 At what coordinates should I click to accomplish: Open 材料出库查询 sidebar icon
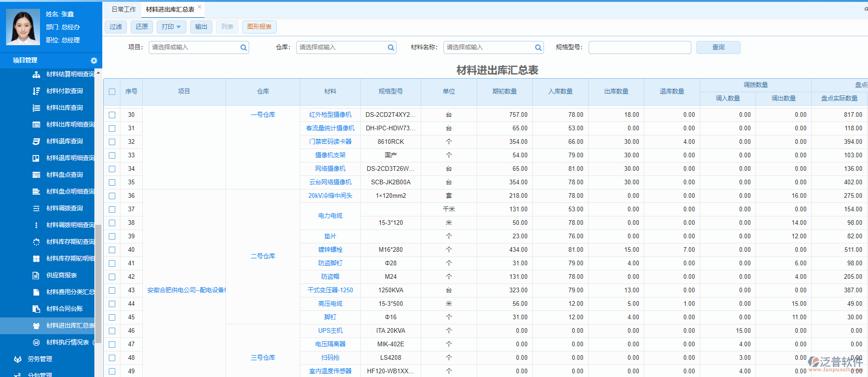click(36, 108)
